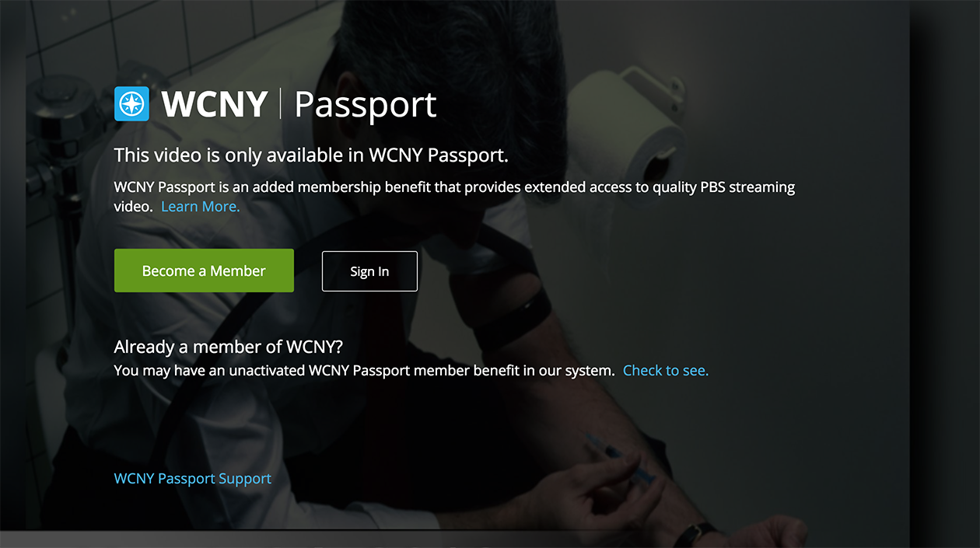
Task: Click the green Become a Member button
Action: [x=204, y=271]
